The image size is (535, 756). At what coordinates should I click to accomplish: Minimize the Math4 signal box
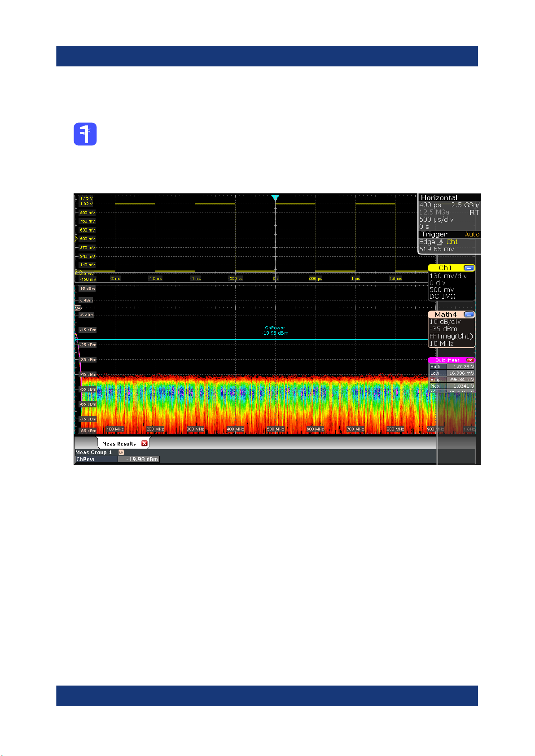pos(469,315)
